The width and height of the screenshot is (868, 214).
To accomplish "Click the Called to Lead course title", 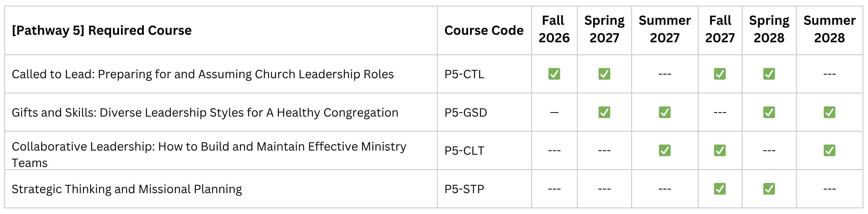I will [x=203, y=74].
